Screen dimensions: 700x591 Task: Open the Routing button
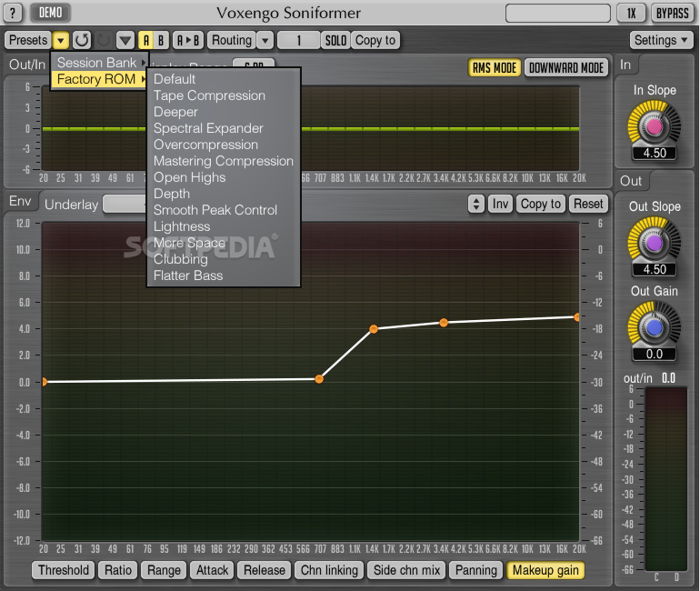coord(232,40)
